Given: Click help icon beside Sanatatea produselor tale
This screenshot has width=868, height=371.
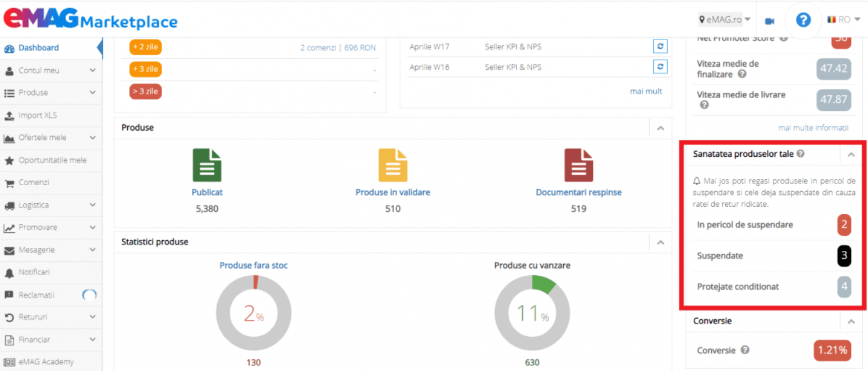Looking at the screenshot, I should click(801, 154).
